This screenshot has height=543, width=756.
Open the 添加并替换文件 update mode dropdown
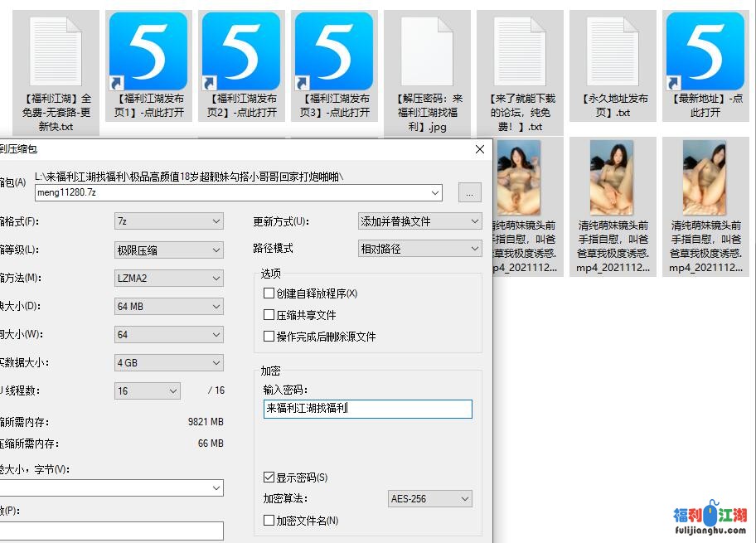tap(419, 221)
